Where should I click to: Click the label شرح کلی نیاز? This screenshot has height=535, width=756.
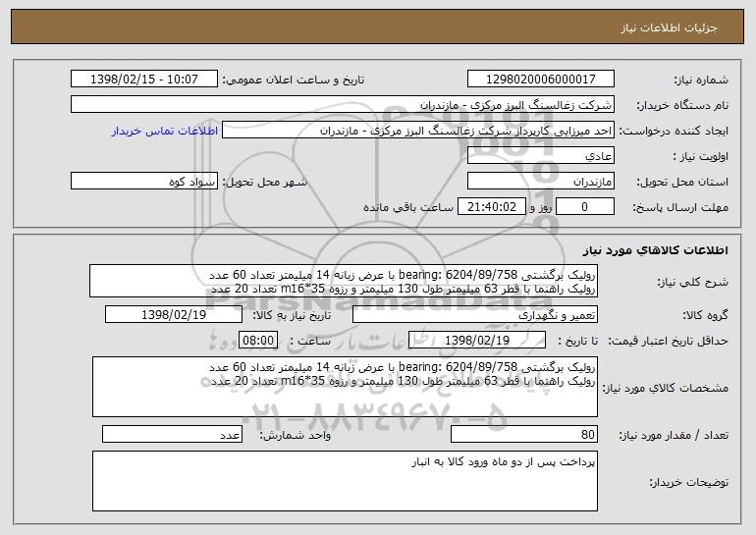coord(693,283)
